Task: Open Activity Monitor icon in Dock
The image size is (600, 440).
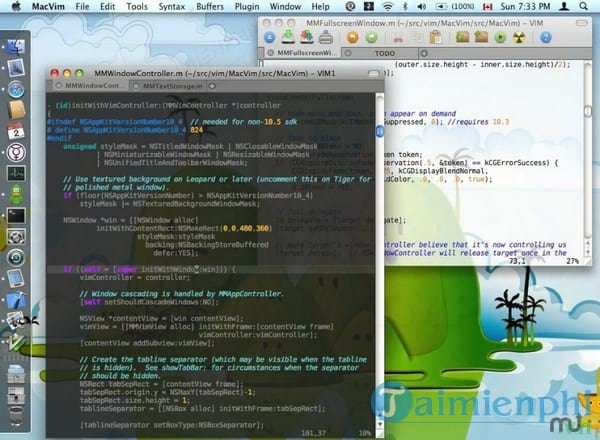Action: click(16, 173)
